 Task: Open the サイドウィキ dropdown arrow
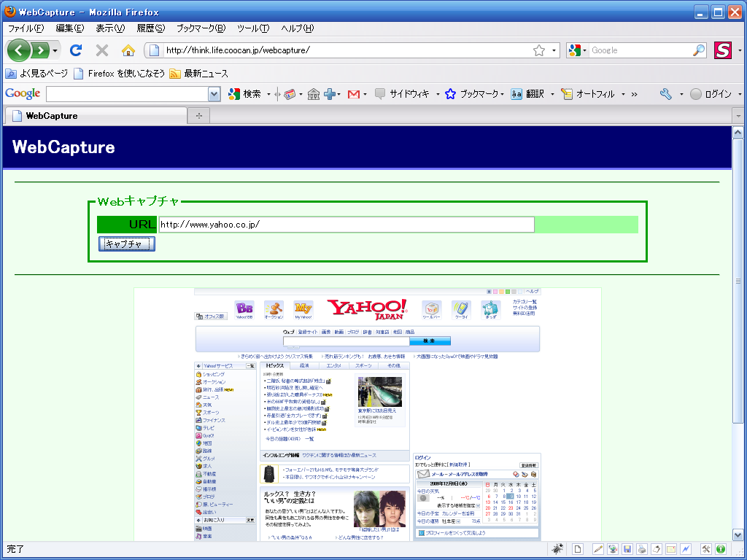pyautogui.click(x=438, y=94)
